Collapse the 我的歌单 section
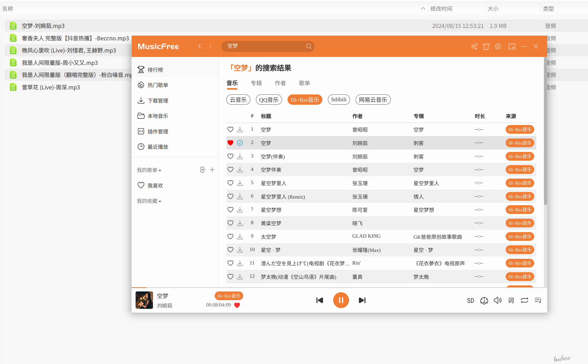This screenshot has width=588, height=364. pos(149,170)
